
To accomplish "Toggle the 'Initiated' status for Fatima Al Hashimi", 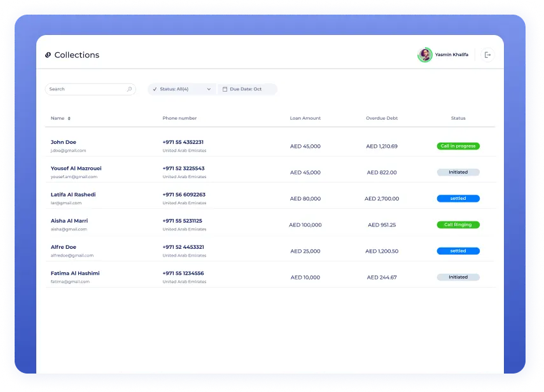I will [x=458, y=277].
